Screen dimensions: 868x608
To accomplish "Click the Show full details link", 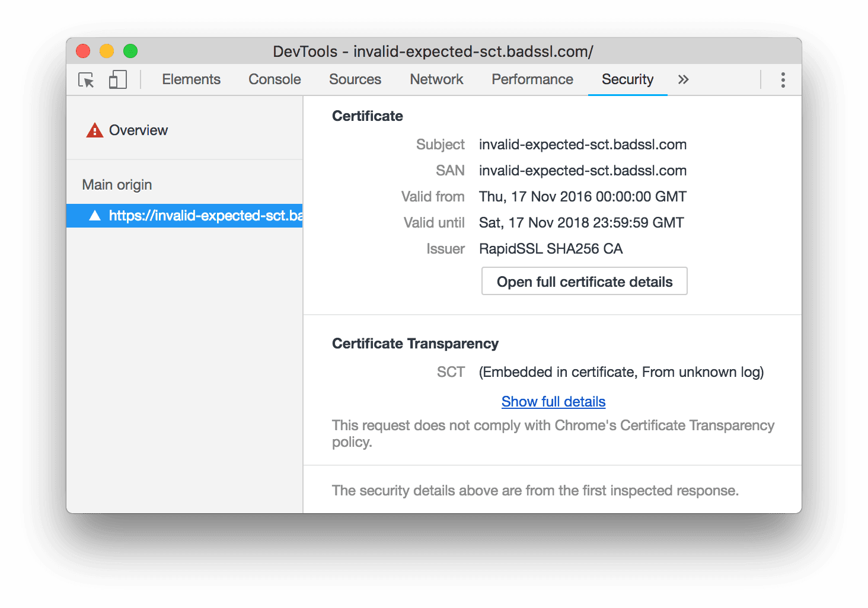I will 553,401.
